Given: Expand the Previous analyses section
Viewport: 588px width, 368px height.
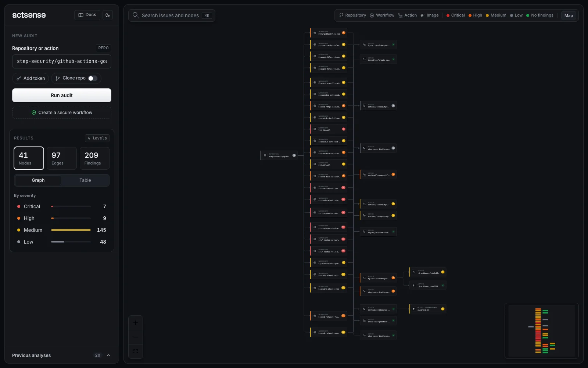Looking at the screenshot, I should click(x=62, y=355).
